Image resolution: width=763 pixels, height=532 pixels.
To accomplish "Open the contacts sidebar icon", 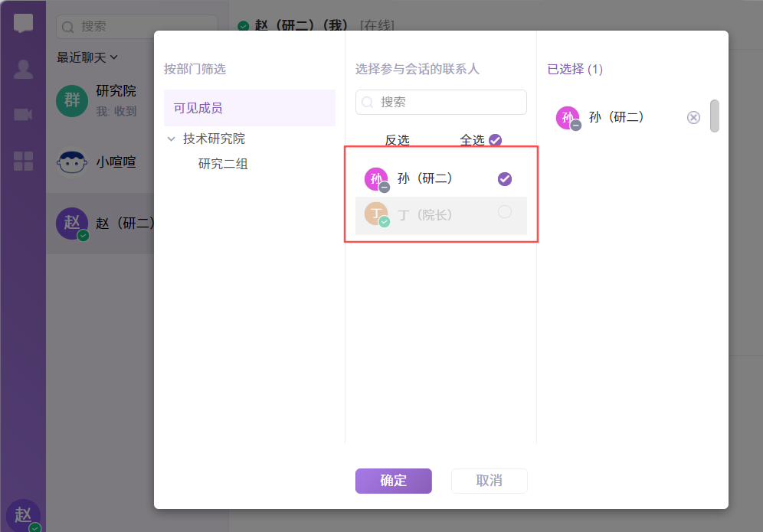I will point(23,69).
